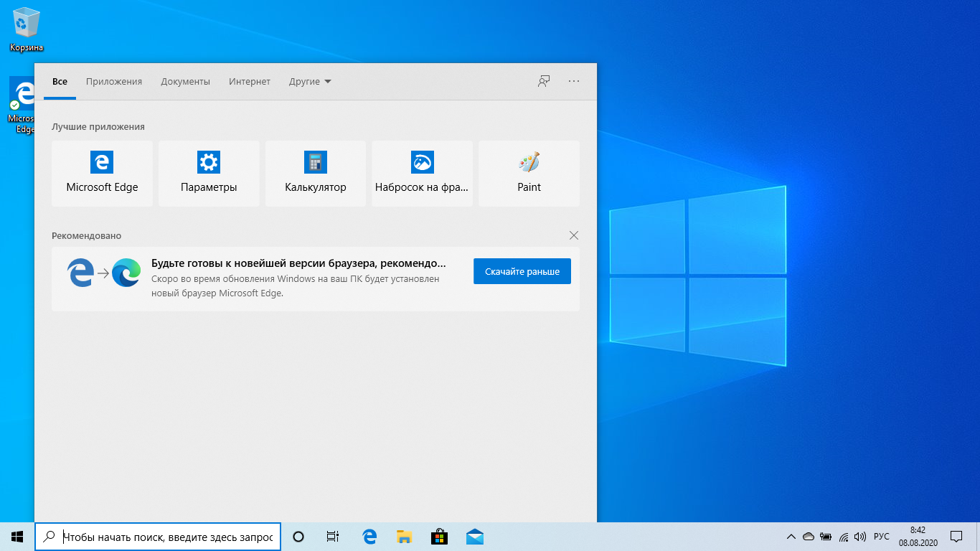
Task: Open Microsoft Store from taskbar
Action: point(439,537)
